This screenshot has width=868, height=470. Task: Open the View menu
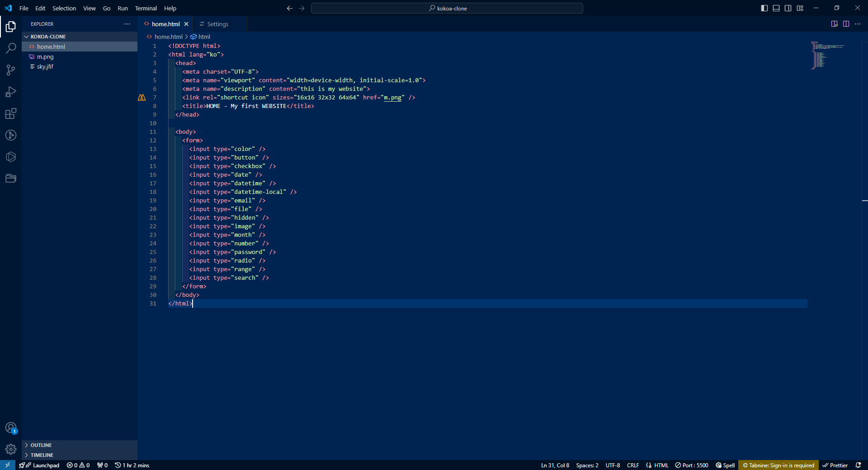point(90,8)
